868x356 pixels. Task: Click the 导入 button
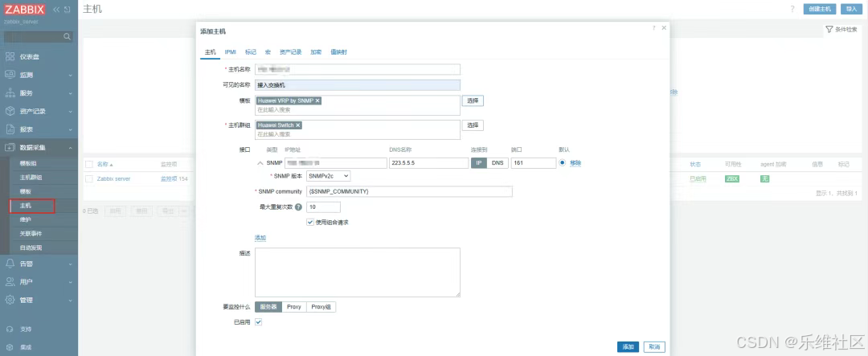(x=851, y=9)
